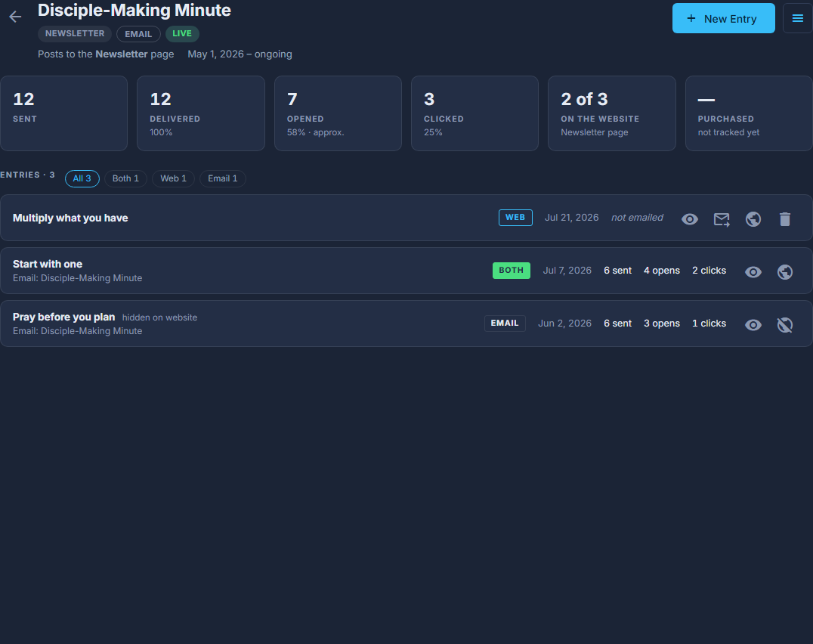Click '4 opens' on 'Start with one'
The width and height of the screenshot is (813, 644).
click(x=662, y=271)
